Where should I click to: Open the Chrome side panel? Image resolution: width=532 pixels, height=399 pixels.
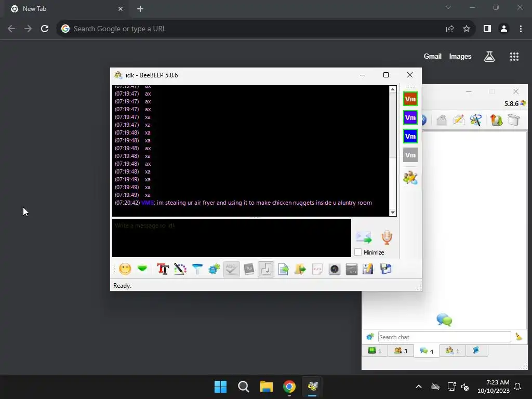tap(487, 29)
